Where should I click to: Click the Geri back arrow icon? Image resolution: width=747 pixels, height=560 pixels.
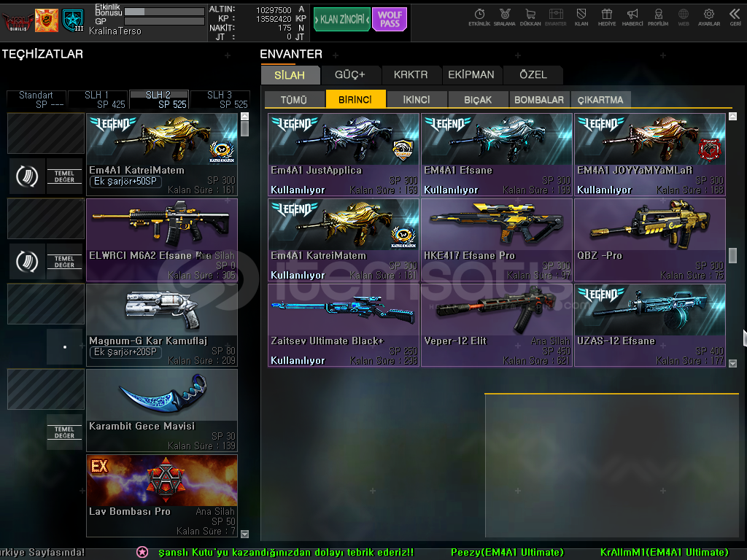point(735,17)
